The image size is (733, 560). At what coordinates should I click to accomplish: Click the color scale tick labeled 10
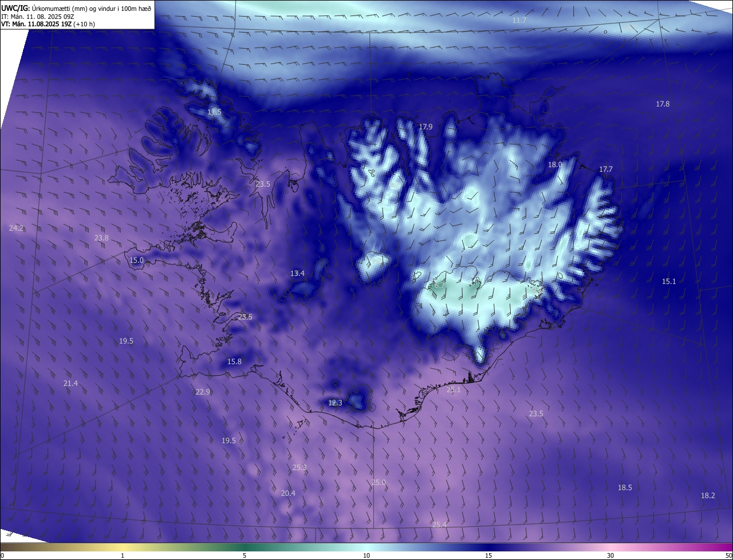point(366,555)
